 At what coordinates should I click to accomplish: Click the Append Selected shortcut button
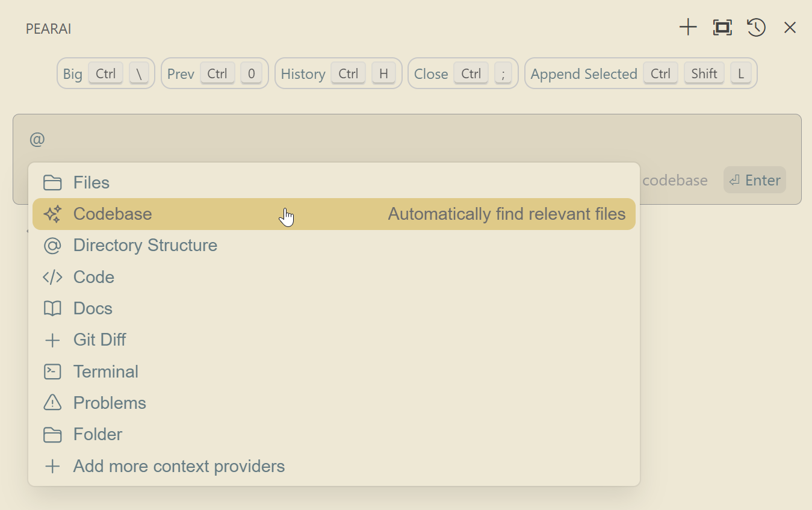point(640,73)
